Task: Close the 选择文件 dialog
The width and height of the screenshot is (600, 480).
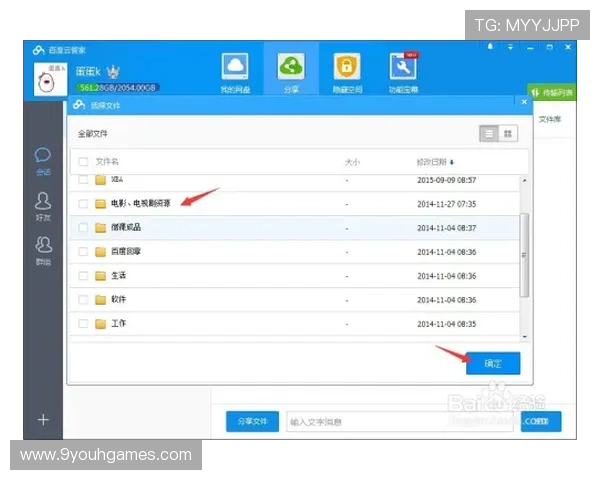Action: [x=524, y=102]
